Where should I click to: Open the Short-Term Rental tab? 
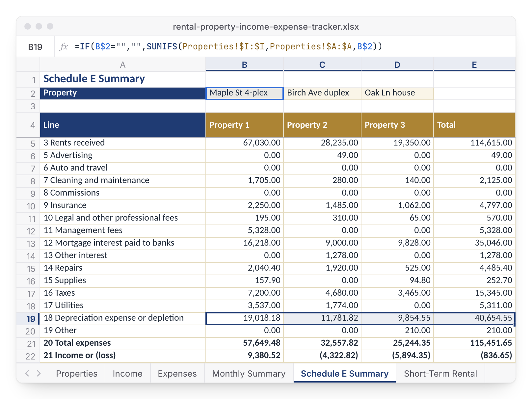pyautogui.click(x=440, y=373)
